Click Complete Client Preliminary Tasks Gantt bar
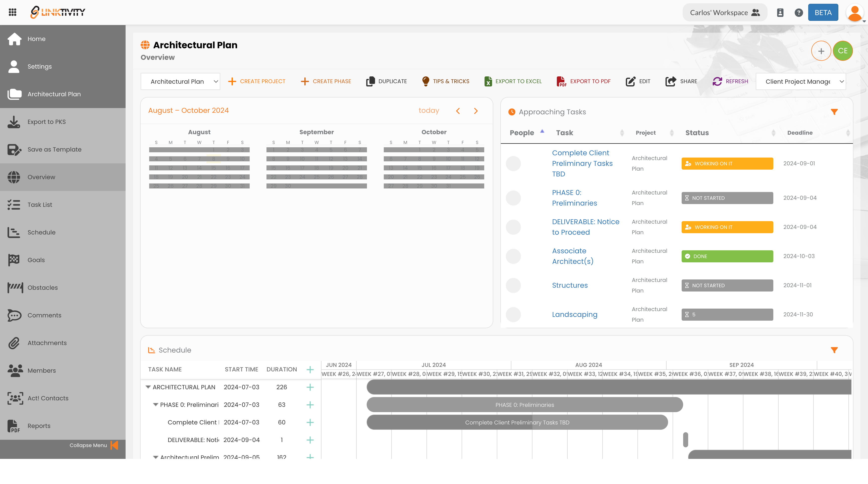 pos(517,422)
